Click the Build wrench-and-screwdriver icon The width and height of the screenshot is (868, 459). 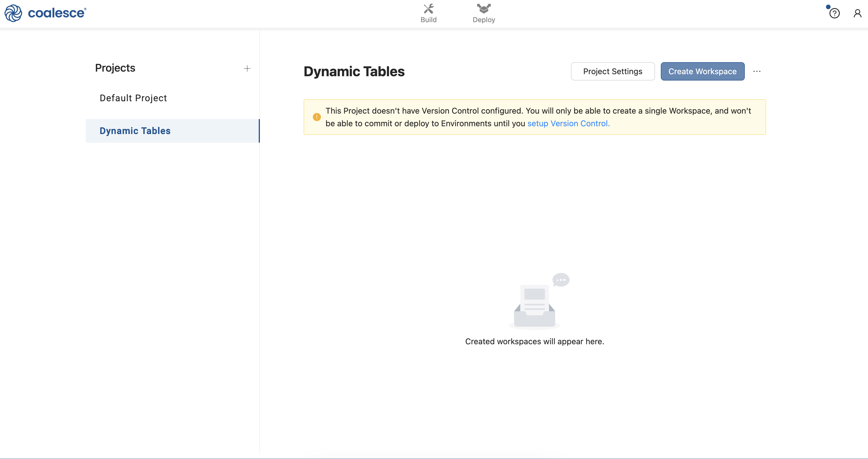tap(428, 8)
